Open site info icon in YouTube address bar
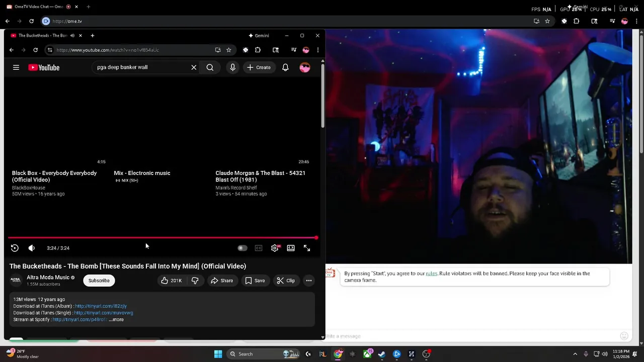 [x=49, y=50]
